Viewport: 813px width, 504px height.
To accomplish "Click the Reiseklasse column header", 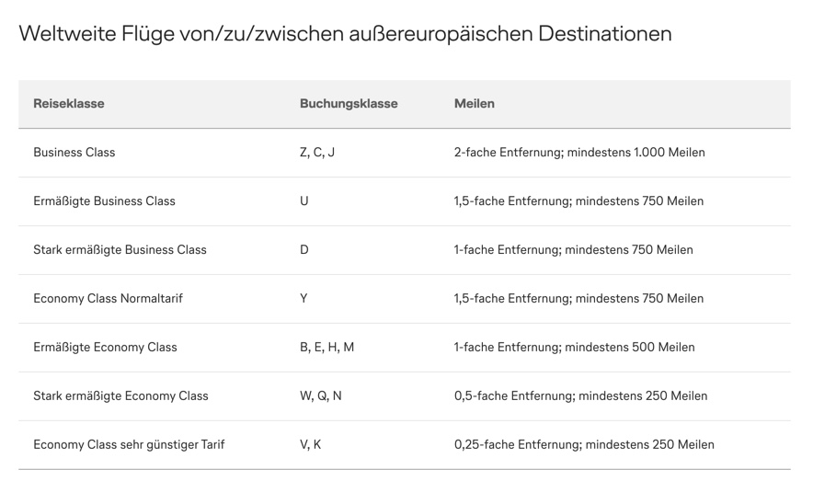I will (69, 104).
